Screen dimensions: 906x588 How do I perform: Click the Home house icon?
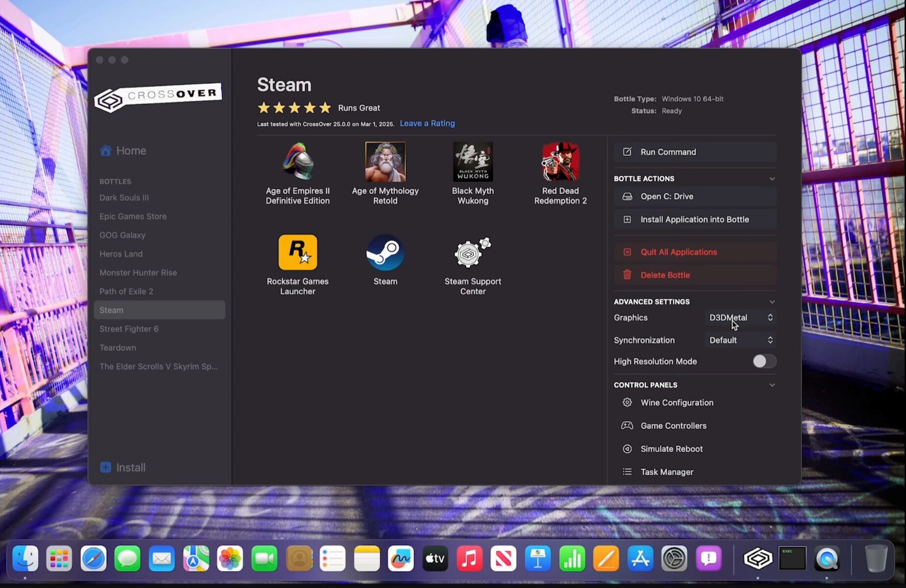point(105,150)
